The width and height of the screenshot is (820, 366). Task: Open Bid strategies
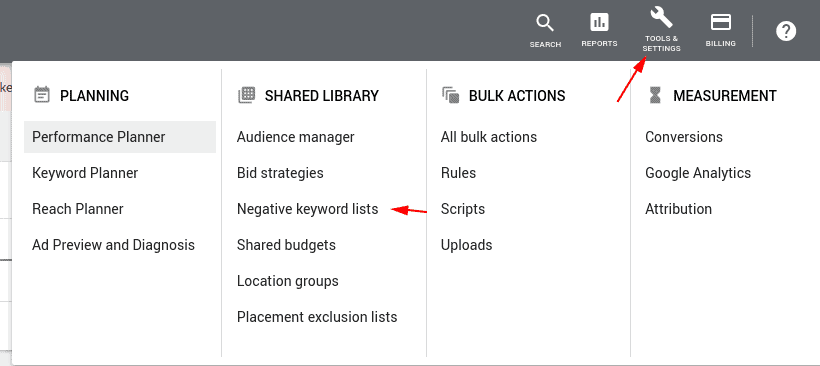(280, 173)
